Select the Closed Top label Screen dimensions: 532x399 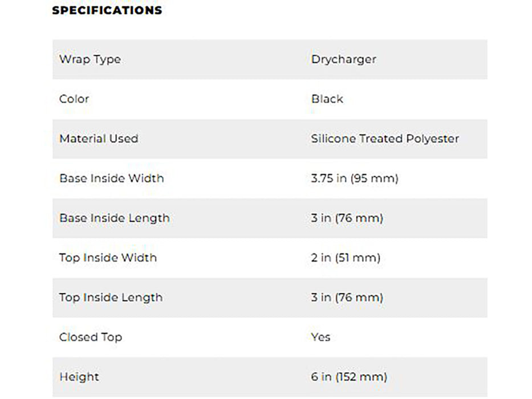point(91,337)
